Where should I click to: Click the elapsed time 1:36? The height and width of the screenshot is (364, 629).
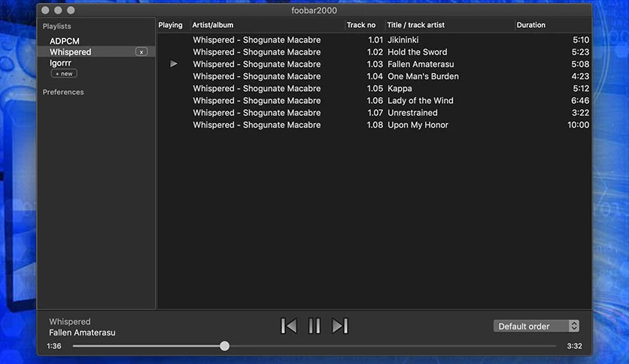(x=54, y=346)
